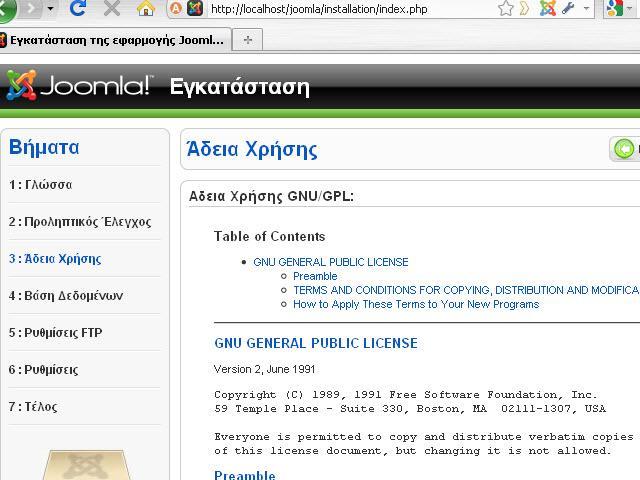Open a new tab with plus button

click(x=247, y=40)
